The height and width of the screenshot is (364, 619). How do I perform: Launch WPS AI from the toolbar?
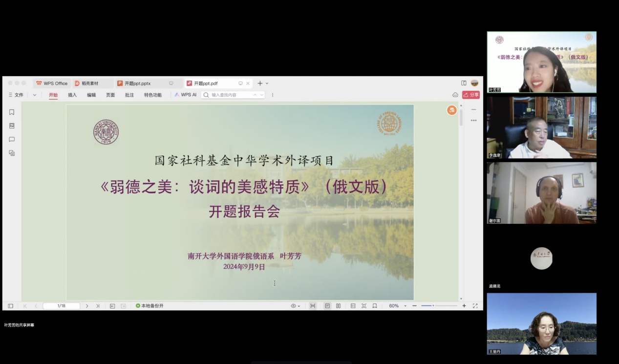[186, 95]
